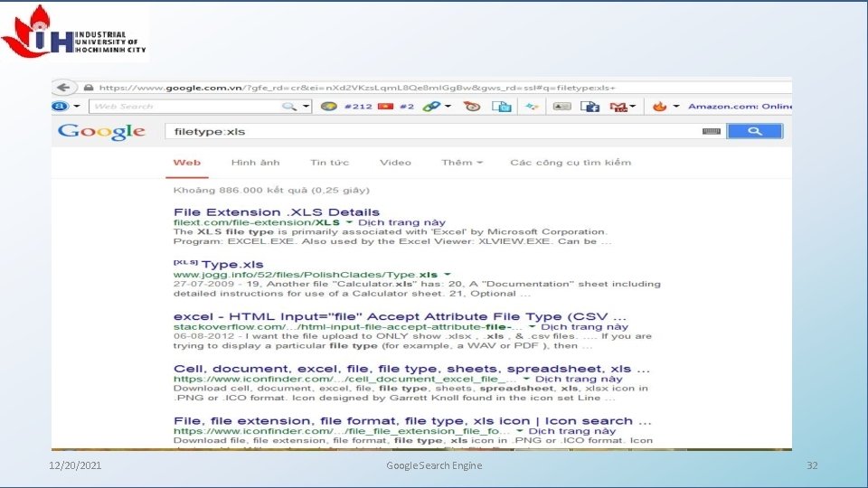
Task: Click the slide number 32
Action: pyautogui.click(x=812, y=465)
